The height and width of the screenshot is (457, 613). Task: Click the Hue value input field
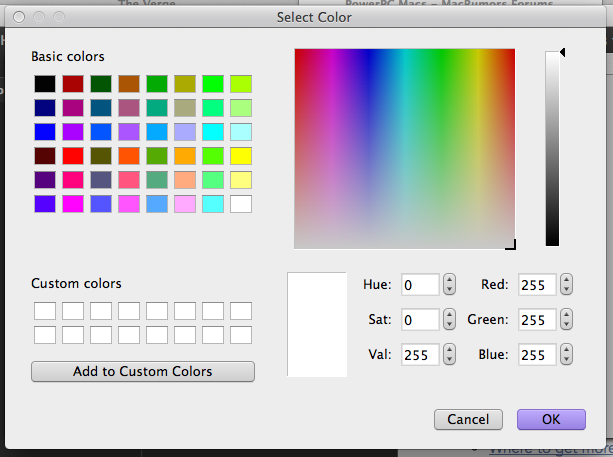[x=420, y=285]
